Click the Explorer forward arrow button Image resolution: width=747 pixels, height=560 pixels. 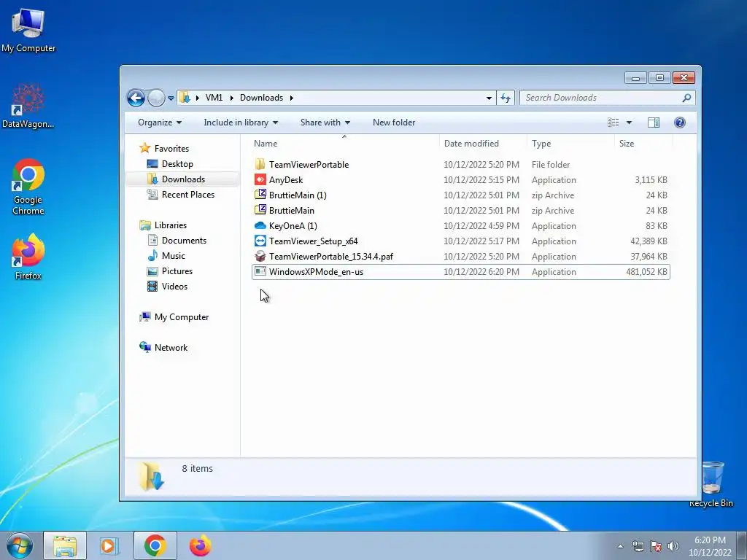pyautogui.click(x=156, y=98)
